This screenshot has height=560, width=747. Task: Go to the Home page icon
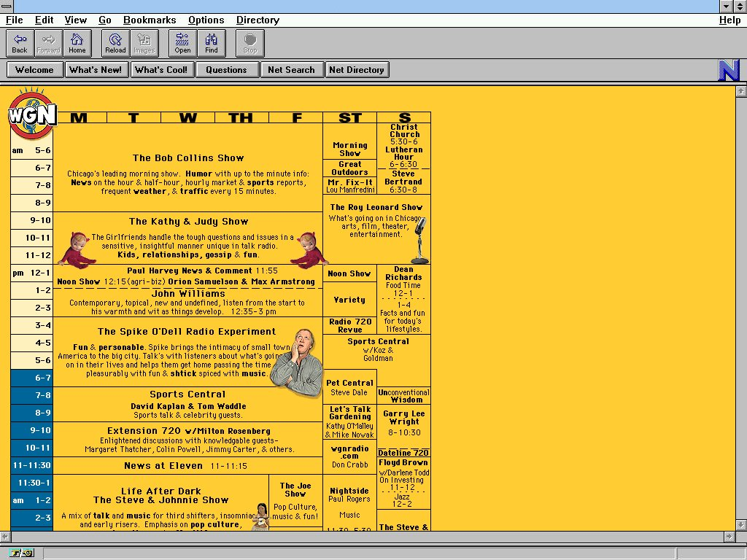pyautogui.click(x=77, y=43)
